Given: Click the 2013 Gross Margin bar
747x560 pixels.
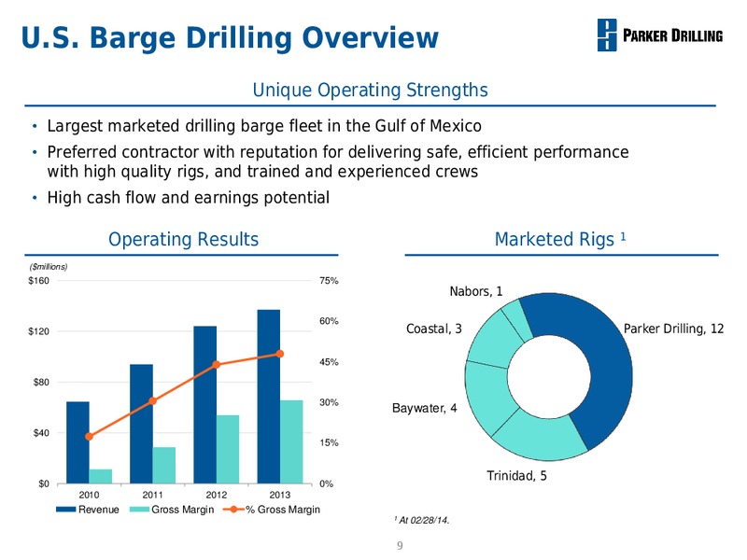Looking at the screenshot, I should (x=291, y=441).
